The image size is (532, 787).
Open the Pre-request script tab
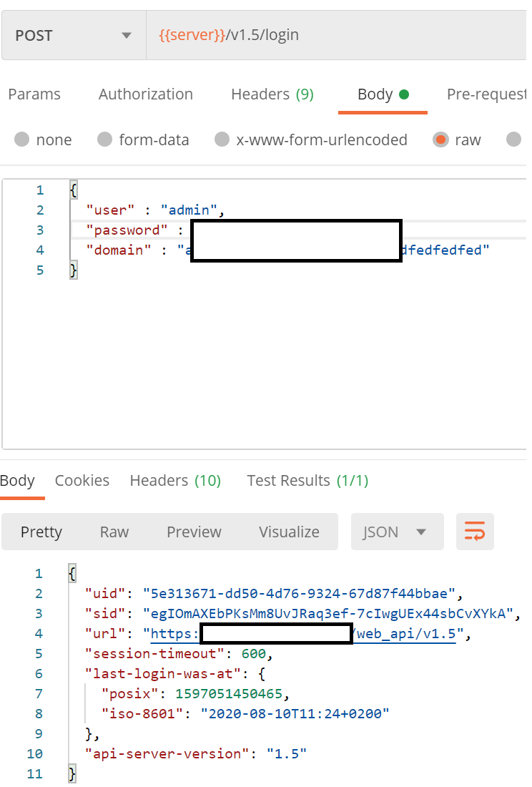pos(485,94)
